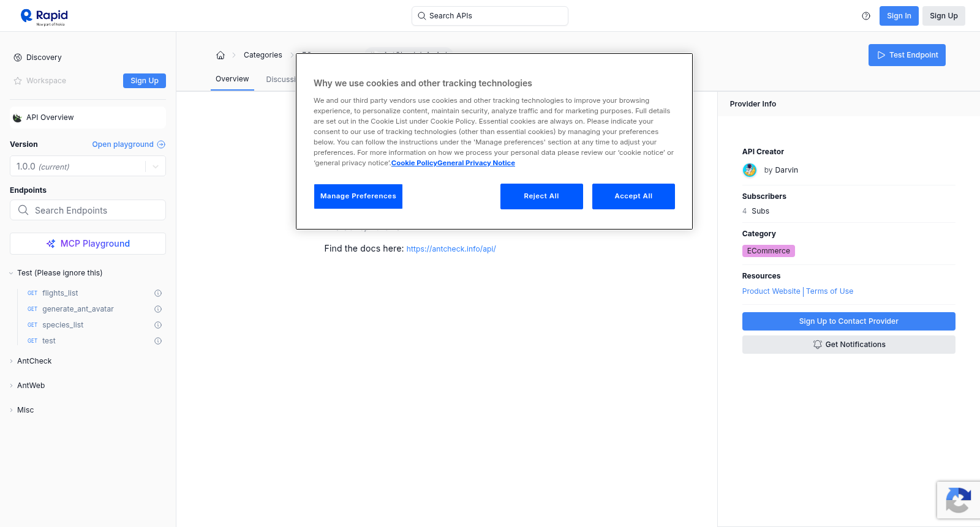Click Sign Up to Contact Provider

click(848, 321)
